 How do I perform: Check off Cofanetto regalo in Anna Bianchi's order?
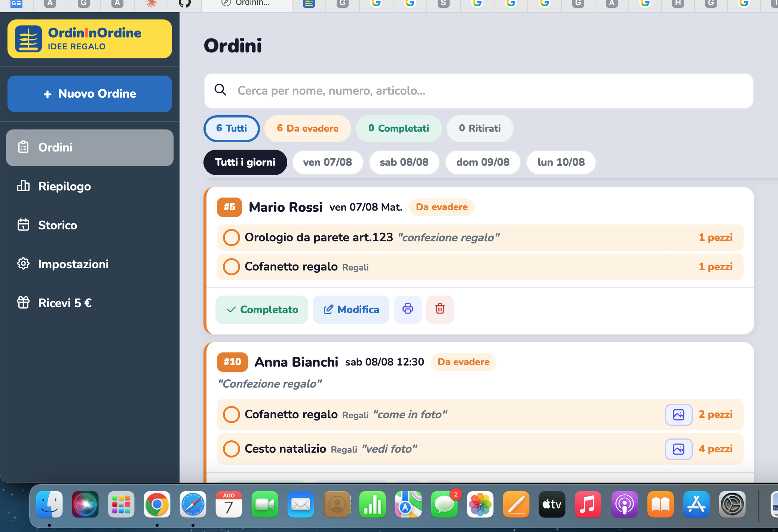click(231, 415)
